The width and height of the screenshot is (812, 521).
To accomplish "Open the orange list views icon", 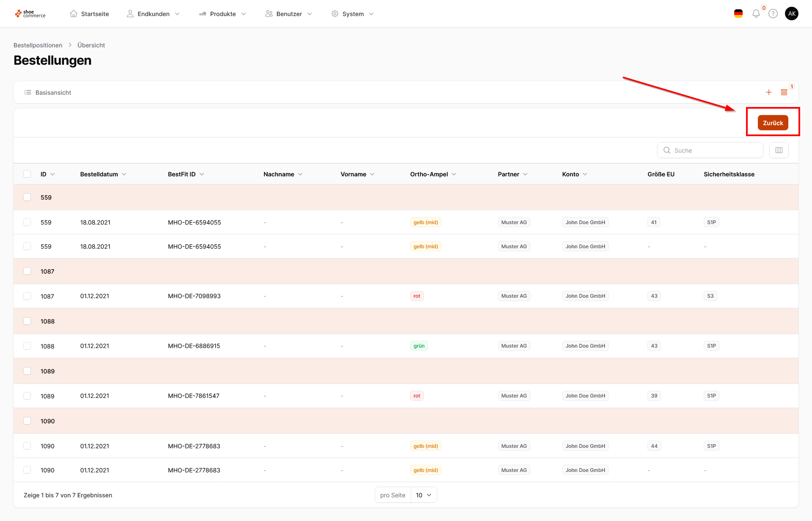I will 784,92.
